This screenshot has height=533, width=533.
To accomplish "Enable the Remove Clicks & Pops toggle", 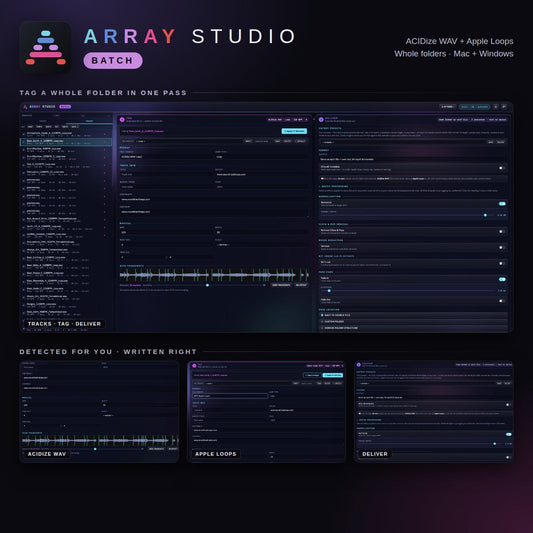I will [502, 231].
